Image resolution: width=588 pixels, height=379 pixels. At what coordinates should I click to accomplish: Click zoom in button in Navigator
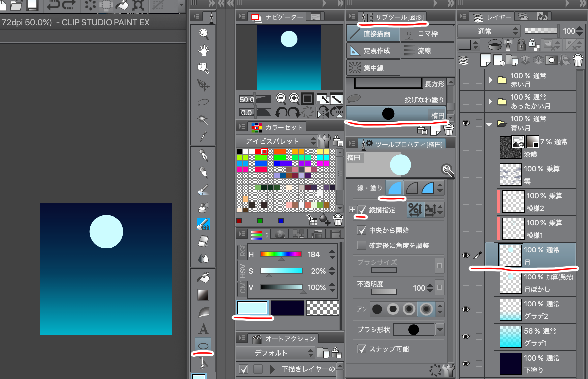pos(294,98)
